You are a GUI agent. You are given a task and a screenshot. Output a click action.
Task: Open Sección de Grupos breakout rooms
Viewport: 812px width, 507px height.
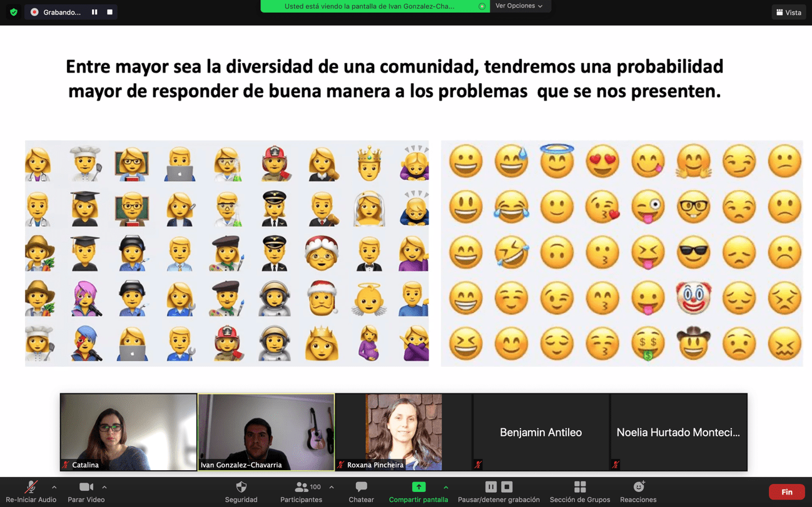pyautogui.click(x=580, y=491)
